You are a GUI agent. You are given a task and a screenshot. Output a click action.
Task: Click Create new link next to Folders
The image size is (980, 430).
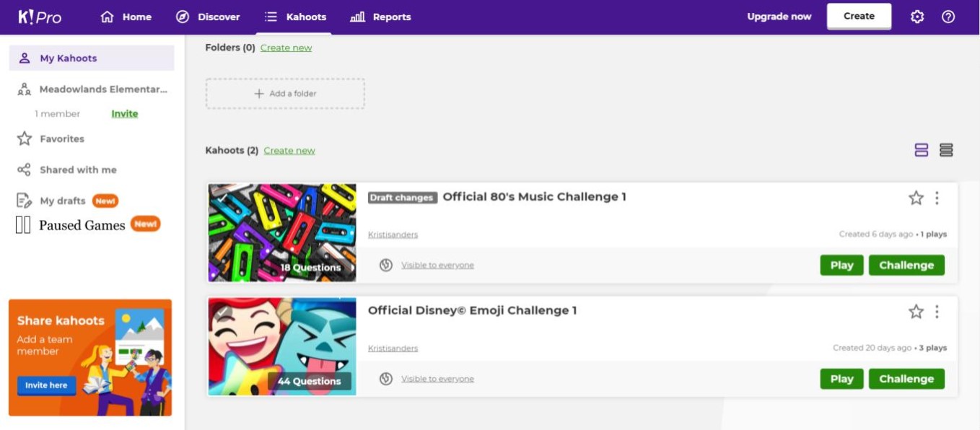coord(286,48)
